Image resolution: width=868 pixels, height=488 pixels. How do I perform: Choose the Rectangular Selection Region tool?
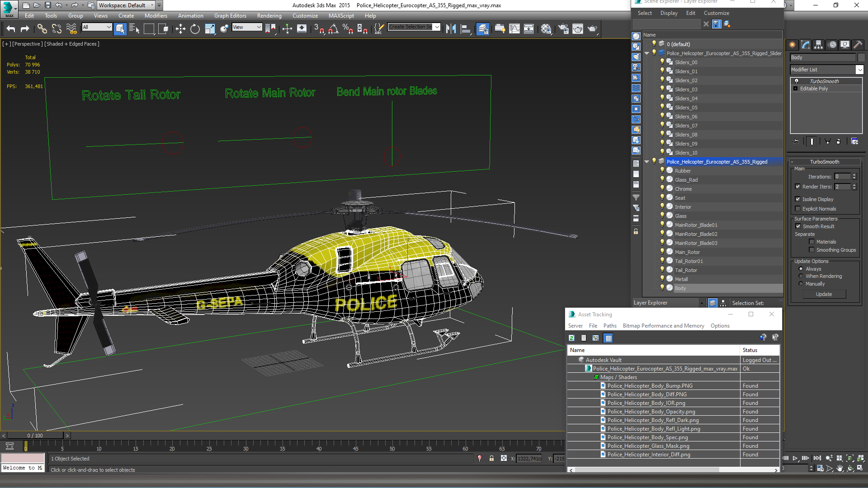coord(149,29)
